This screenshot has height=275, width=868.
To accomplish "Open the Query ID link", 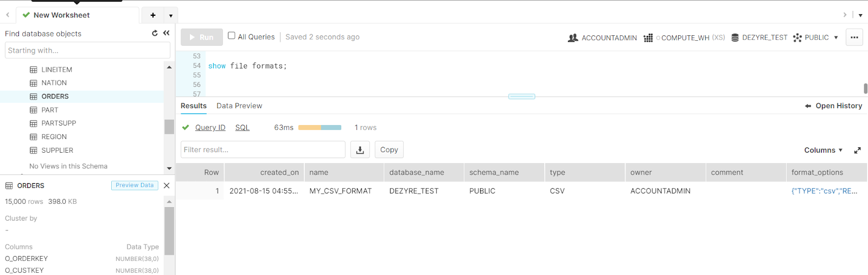I will pyautogui.click(x=210, y=128).
